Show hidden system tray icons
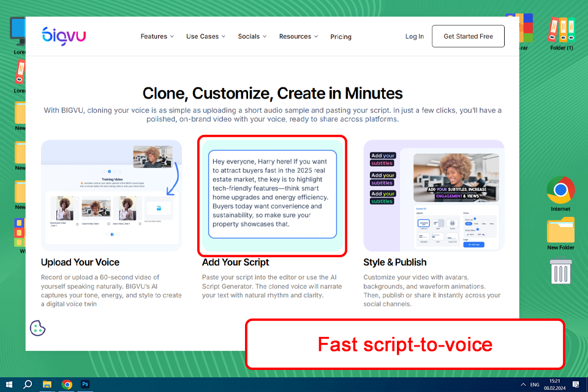 (x=523, y=385)
